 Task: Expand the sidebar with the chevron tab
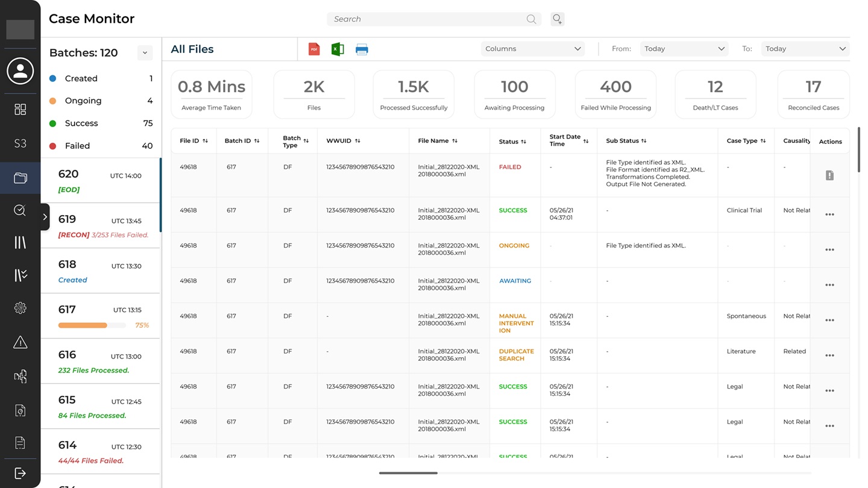(x=45, y=217)
